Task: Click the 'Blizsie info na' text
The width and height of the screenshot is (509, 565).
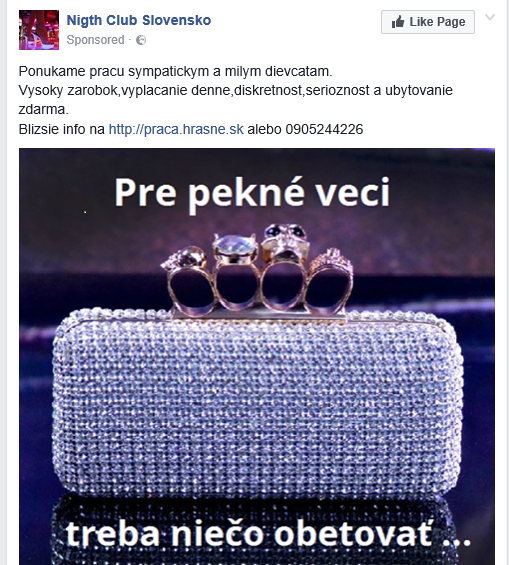Action: coord(62,129)
